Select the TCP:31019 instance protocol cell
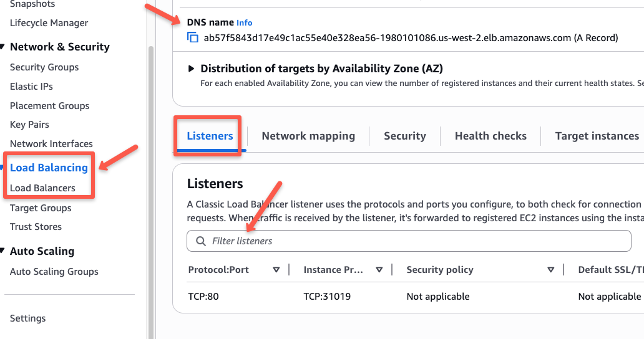Screen dimensions: 644x339 [x=327, y=297]
